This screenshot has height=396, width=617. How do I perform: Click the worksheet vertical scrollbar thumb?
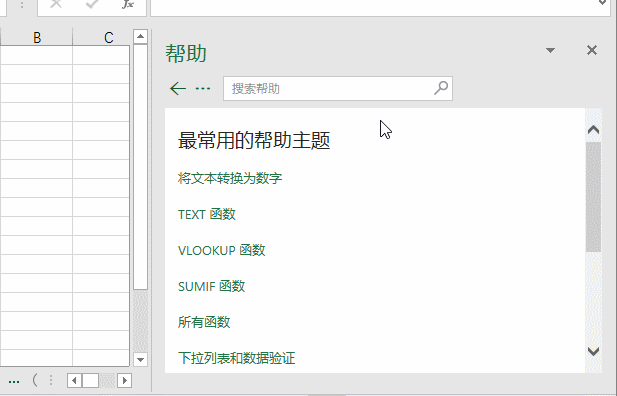click(140, 167)
